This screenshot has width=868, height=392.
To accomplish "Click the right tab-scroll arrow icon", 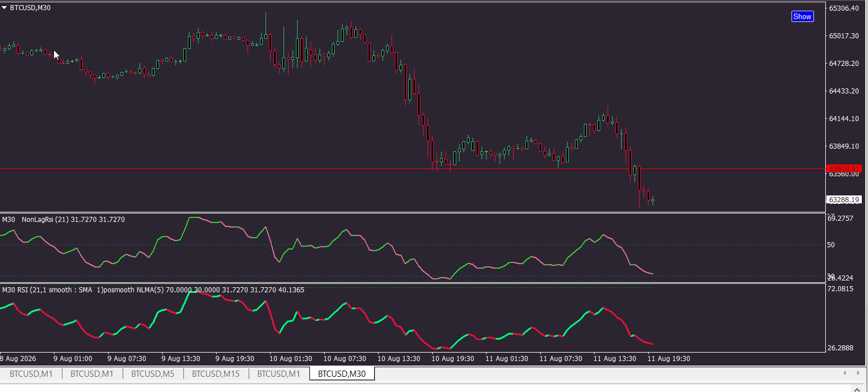I will coord(858,373).
